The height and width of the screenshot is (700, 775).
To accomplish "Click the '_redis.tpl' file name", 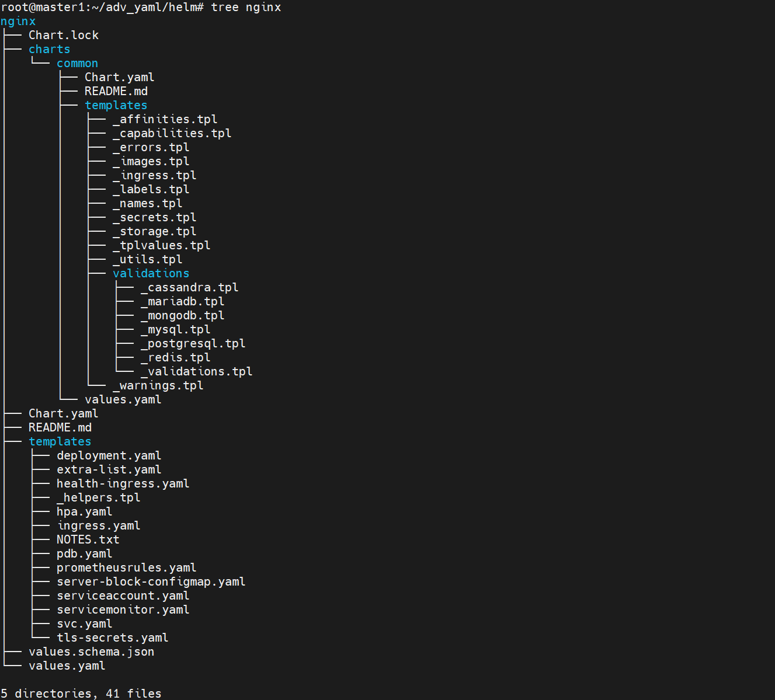I will point(175,357).
